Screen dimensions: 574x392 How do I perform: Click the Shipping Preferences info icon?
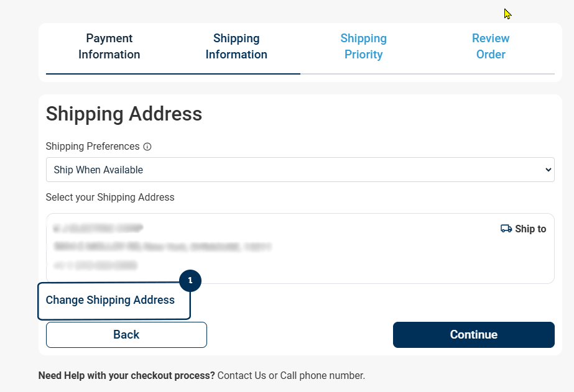147,147
